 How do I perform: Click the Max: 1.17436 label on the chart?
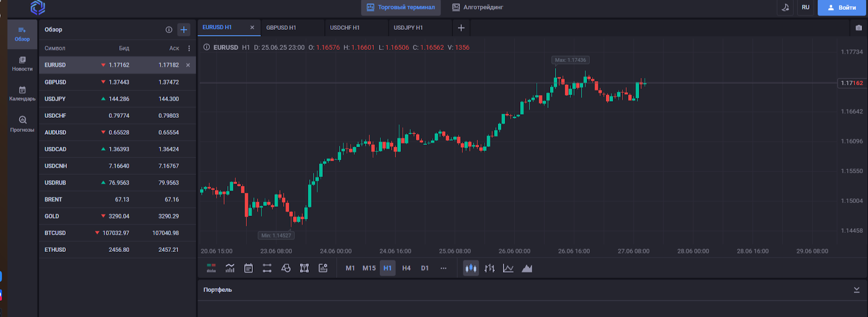(570, 60)
